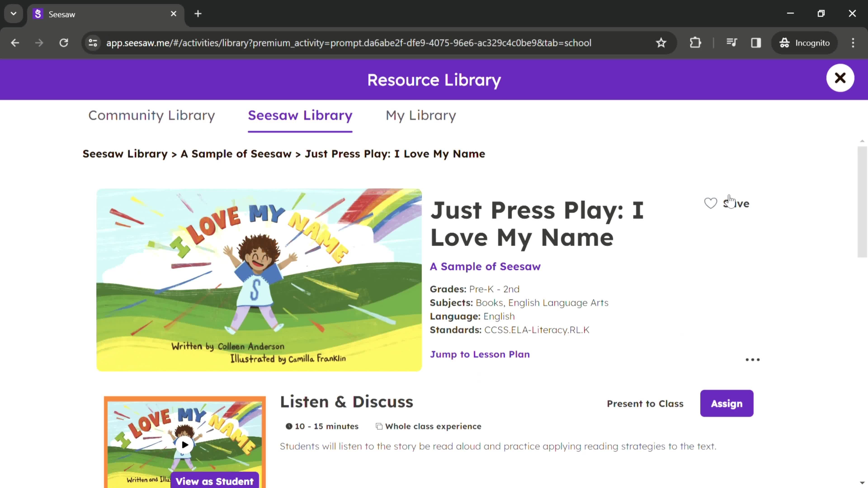This screenshot has height=488, width=868.
Task: Click the browser forward arrow
Action: [x=39, y=43]
